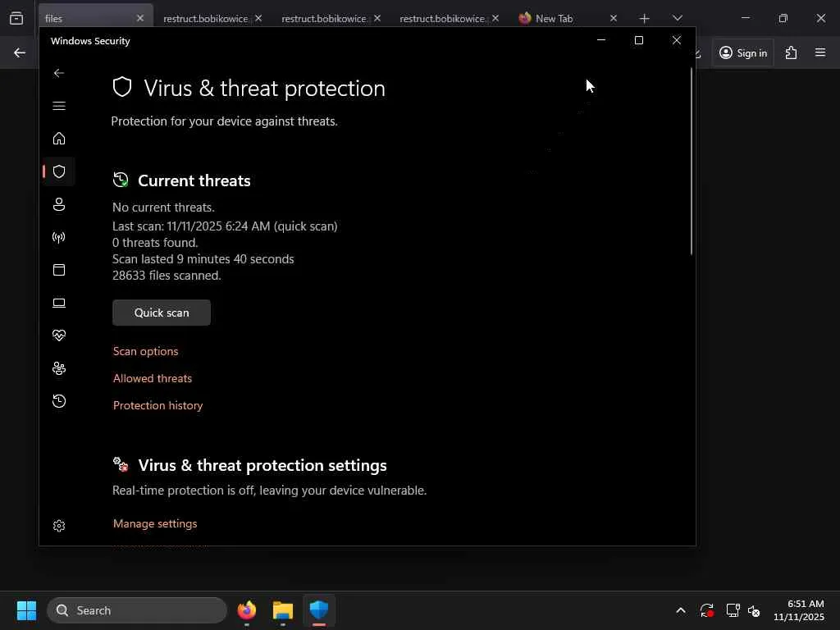
Task: Open File Explorer from the taskbar
Action: [x=283, y=610]
